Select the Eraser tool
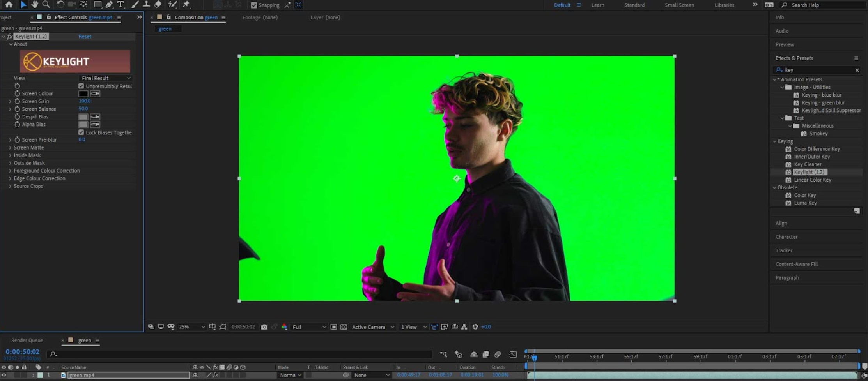Screen dimensions: 868x381 pos(158,5)
